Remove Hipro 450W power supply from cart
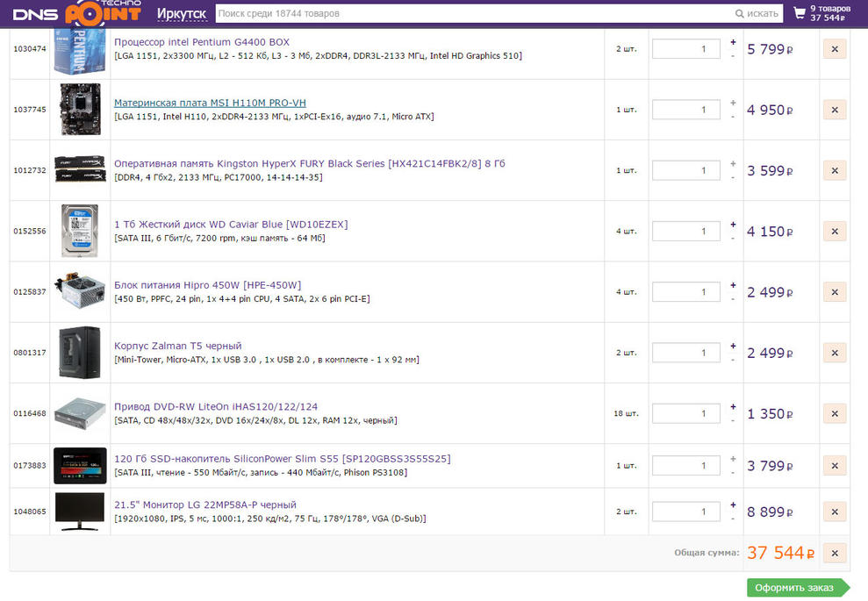 835,292
